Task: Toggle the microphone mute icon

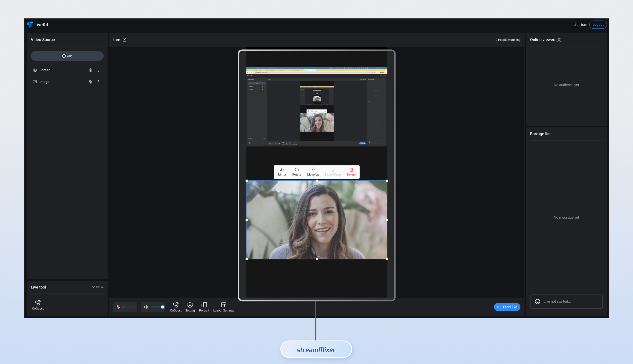Action: [x=118, y=307]
